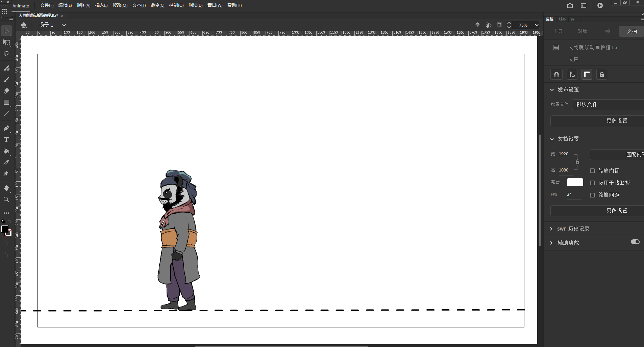Image resolution: width=644 pixels, height=347 pixels.
Task: Close the 人物跳跃动画教程.fla document tab
Action: click(x=62, y=16)
